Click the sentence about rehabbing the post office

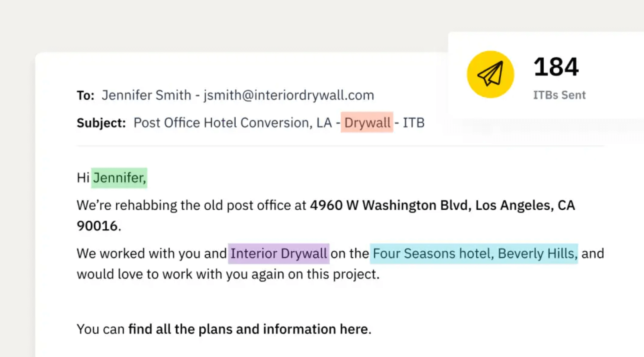coord(326,216)
